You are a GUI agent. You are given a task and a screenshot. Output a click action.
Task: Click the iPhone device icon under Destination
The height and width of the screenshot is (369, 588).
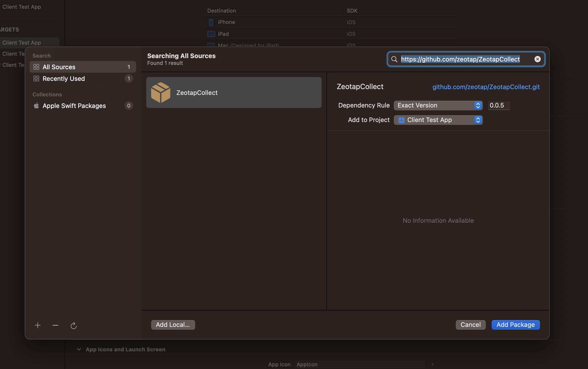point(210,22)
